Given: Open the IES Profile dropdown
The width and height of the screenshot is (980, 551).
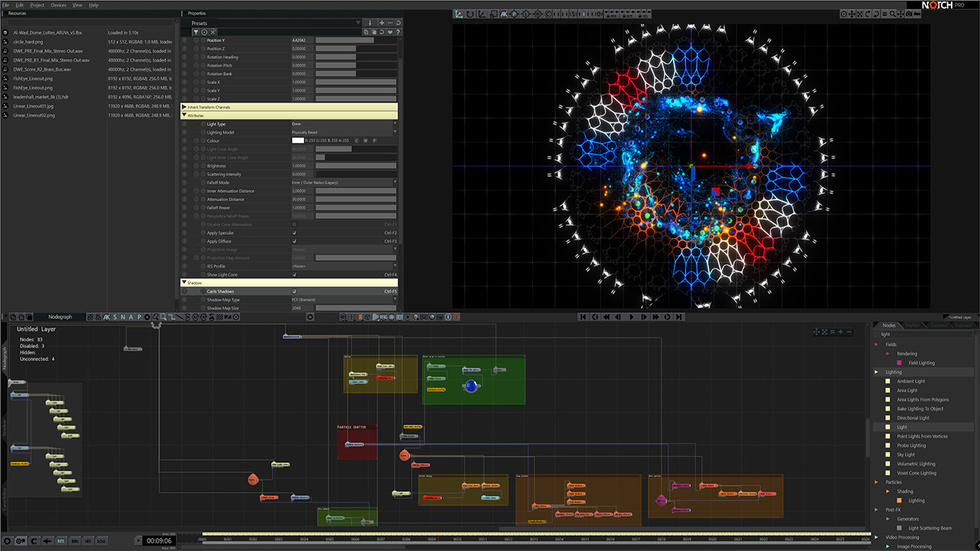Looking at the screenshot, I should tap(344, 266).
